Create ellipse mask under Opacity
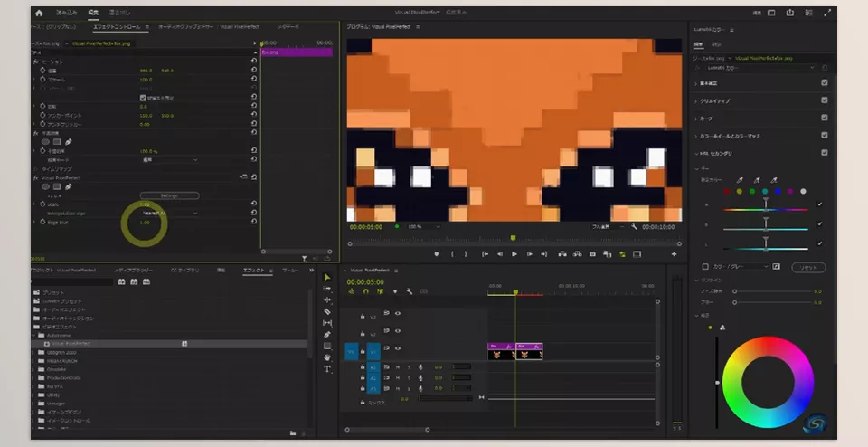This screenshot has width=868, height=447. click(x=45, y=142)
